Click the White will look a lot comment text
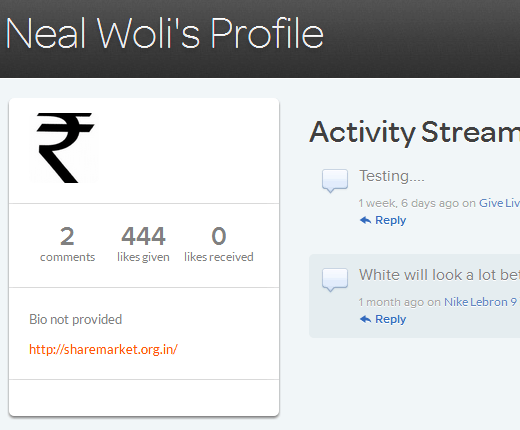 439,275
